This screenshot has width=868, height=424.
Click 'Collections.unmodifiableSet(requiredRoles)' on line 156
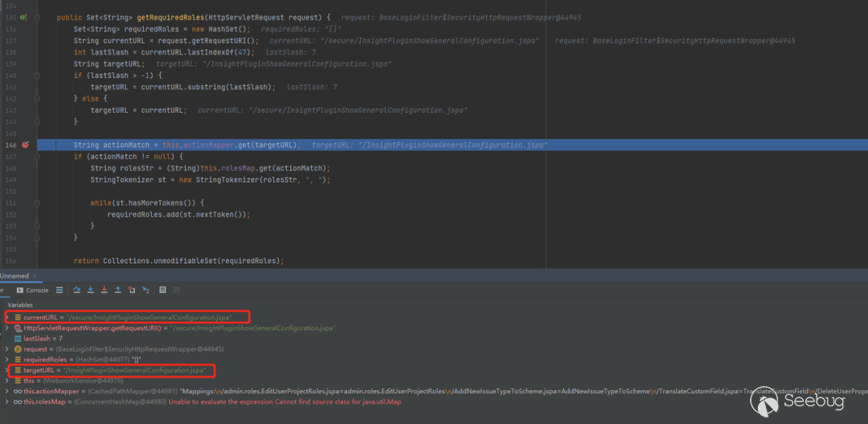(193, 260)
